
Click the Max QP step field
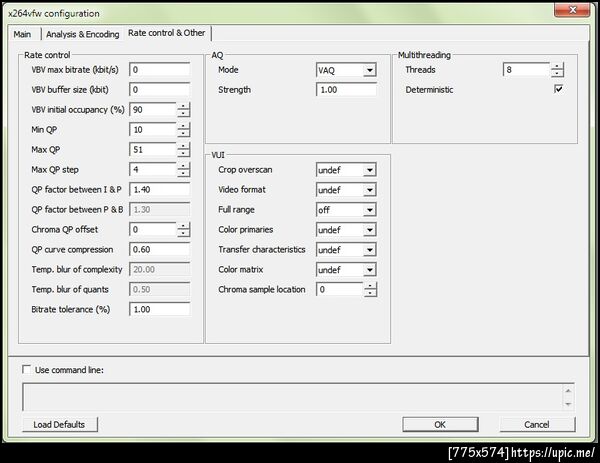click(153, 170)
